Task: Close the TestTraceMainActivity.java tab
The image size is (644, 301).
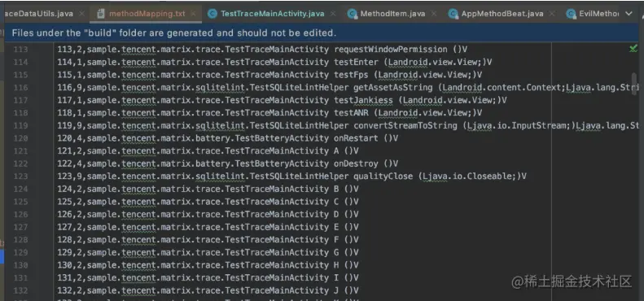Action: (x=333, y=14)
